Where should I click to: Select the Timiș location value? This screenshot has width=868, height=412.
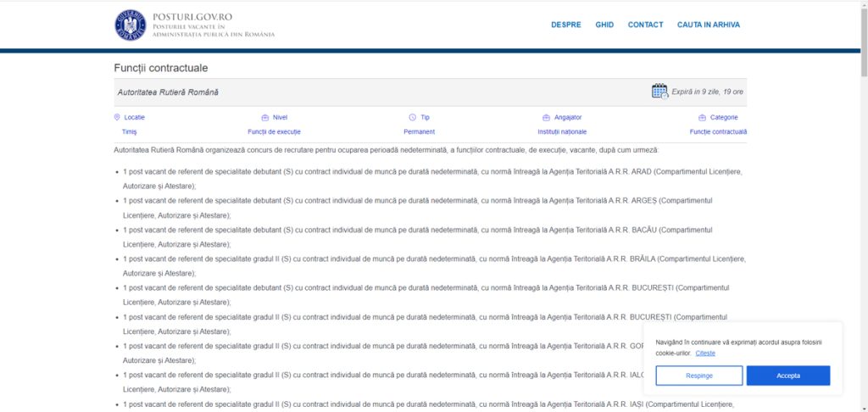click(x=129, y=131)
